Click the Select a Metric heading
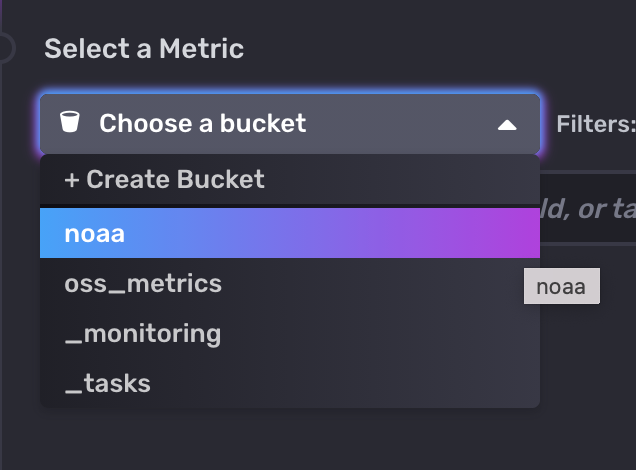 tap(144, 48)
